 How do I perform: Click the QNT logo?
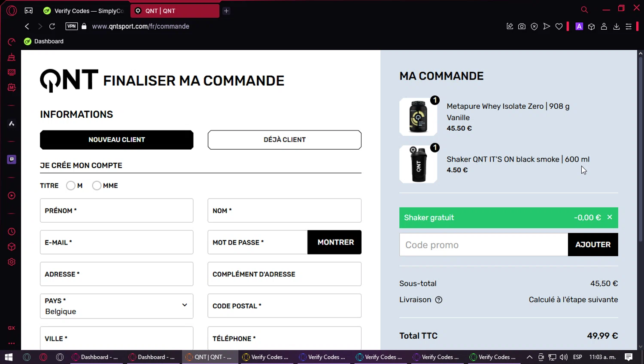(x=69, y=80)
